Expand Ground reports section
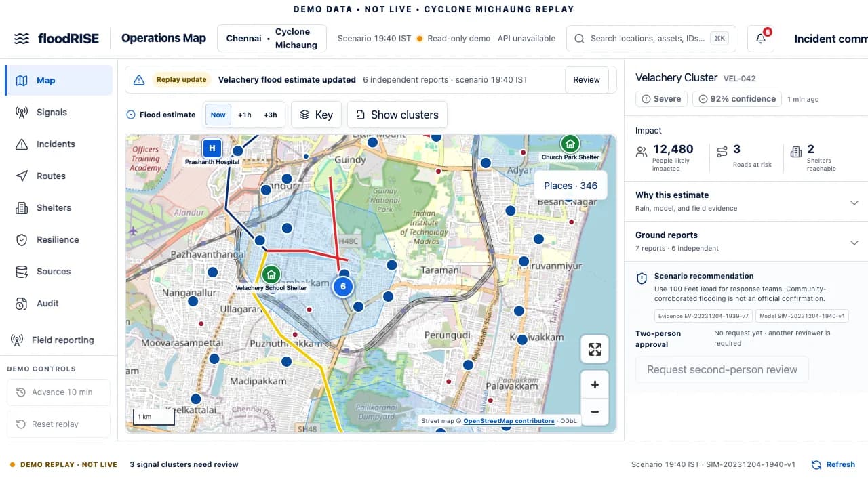Screen dimensions: 868x488 tap(746, 241)
